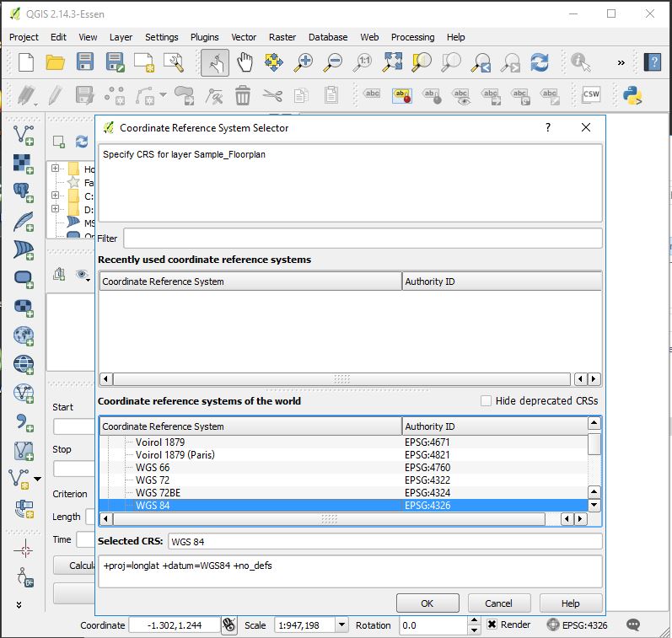Click the Zoom Last icon
This screenshot has height=638, width=672.
[x=481, y=62]
